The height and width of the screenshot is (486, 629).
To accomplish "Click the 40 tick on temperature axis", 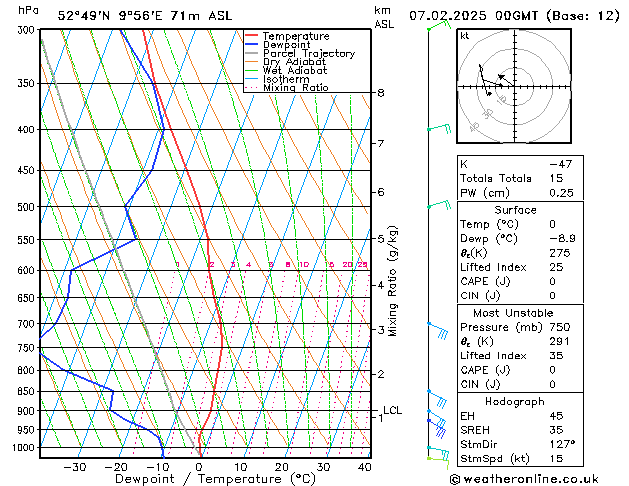I will [364, 467].
